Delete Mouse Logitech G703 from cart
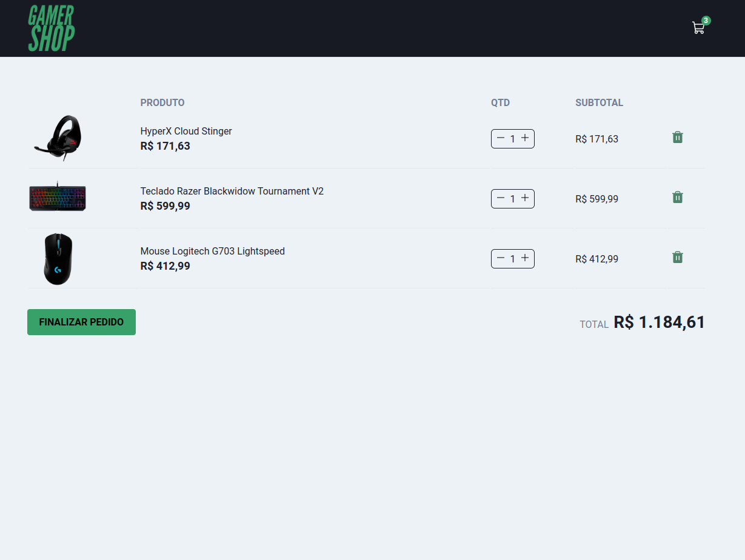This screenshot has height=560, width=745. click(x=678, y=258)
